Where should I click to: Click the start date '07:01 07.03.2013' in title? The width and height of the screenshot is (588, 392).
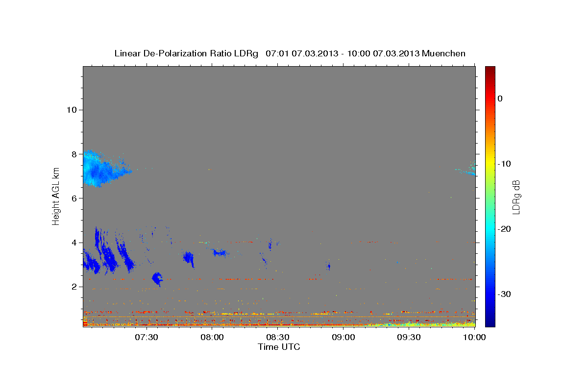point(302,53)
